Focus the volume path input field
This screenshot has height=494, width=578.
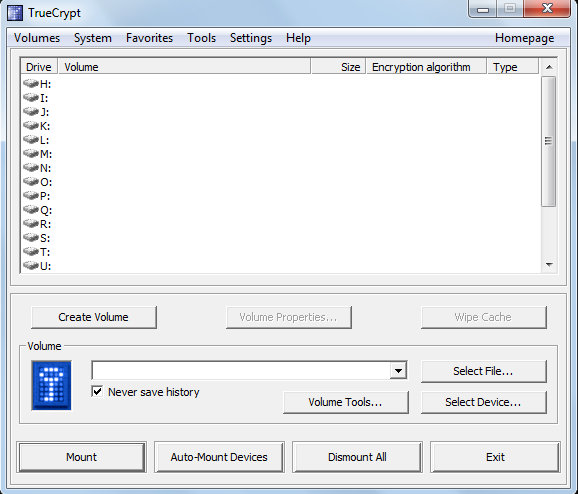241,370
